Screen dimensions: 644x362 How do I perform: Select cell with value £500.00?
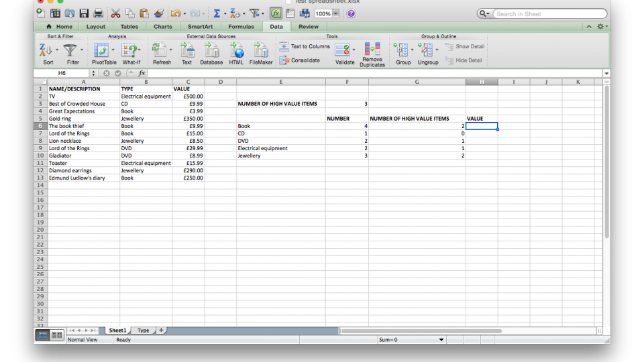click(x=188, y=97)
